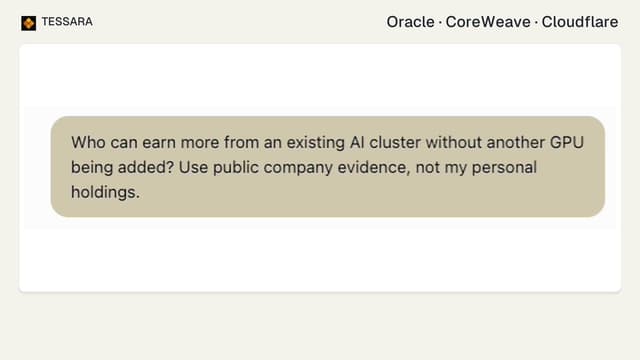This screenshot has width=640, height=360.
Task: Click the dot separator before Cloudflare
Action: (536, 22)
